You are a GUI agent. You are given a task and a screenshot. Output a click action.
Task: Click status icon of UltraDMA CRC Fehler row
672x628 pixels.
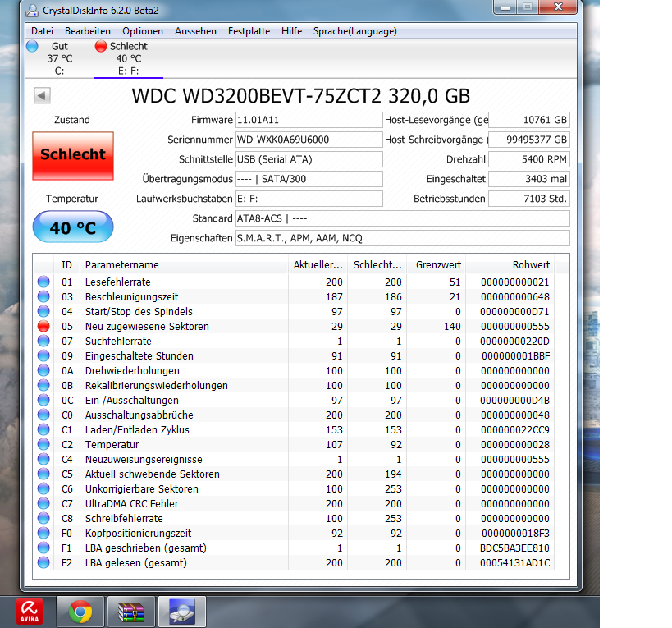click(43, 504)
